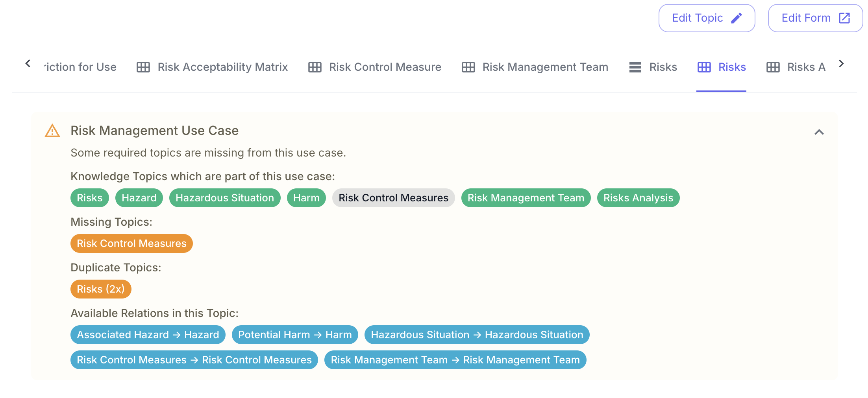Switch to the Risk Acceptability Matrix tab
The height and width of the screenshot is (398, 868).
[x=222, y=67]
